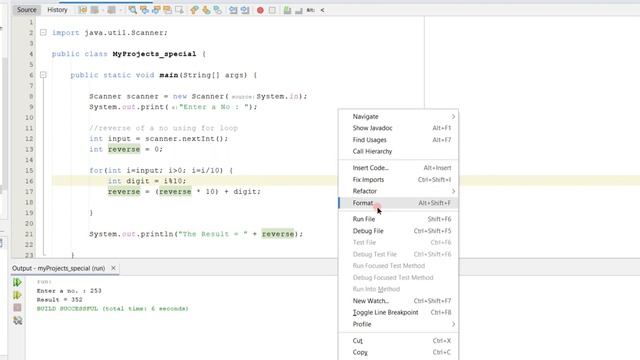Click line number 16 in the gutter
640x360 pixels.
(29, 181)
